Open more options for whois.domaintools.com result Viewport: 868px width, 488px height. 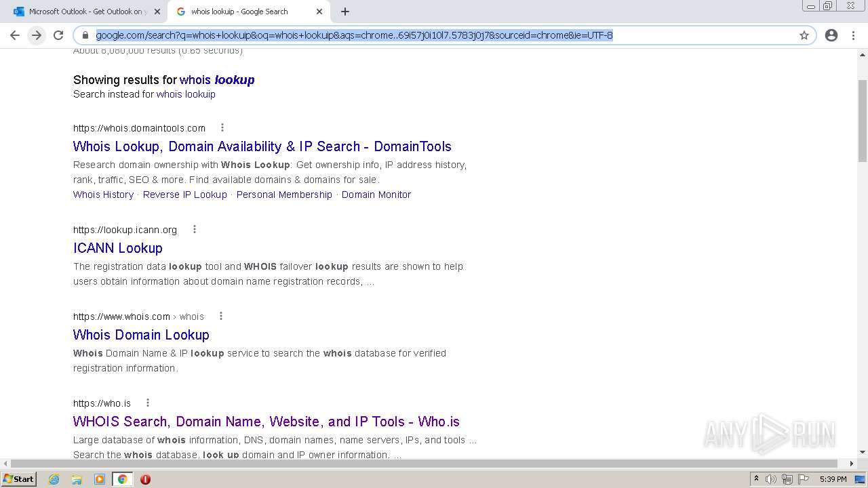point(222,127)
